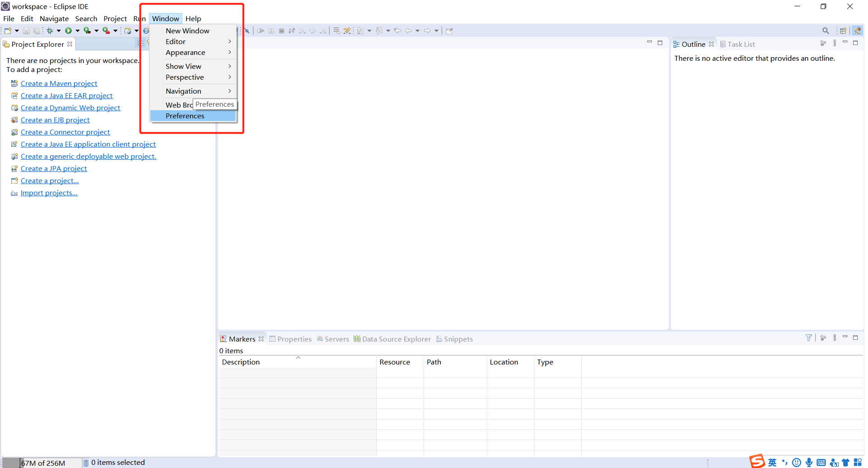Click Create a Dynamic Web project link
Image resolution: width=868 pixels, height=468 pixels.
coord(70,108)
